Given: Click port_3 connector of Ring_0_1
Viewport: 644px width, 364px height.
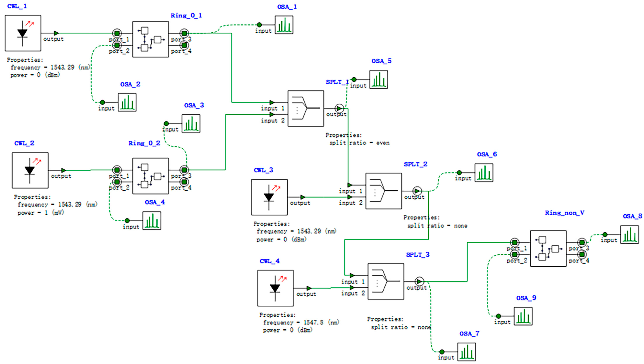Looking at the screenshot, I should [x=184, y=33].
